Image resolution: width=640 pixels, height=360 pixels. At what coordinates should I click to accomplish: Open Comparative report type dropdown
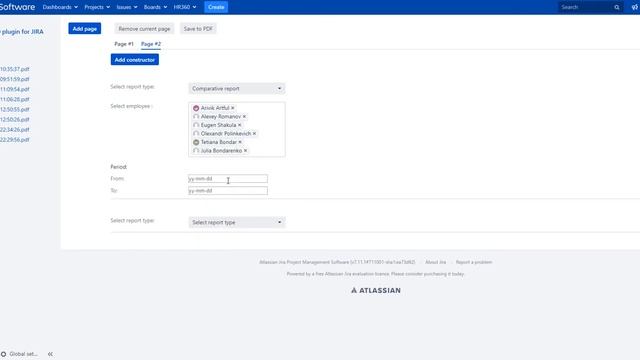point(237,89)
